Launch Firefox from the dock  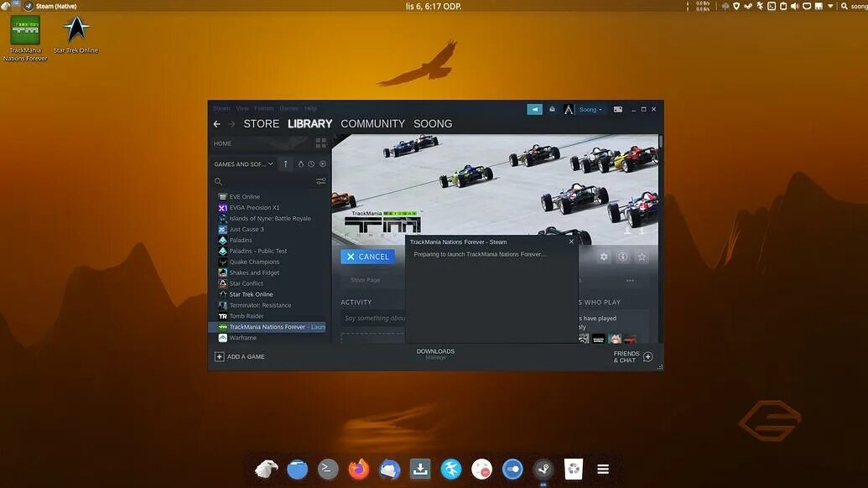[x=359, y=470]
